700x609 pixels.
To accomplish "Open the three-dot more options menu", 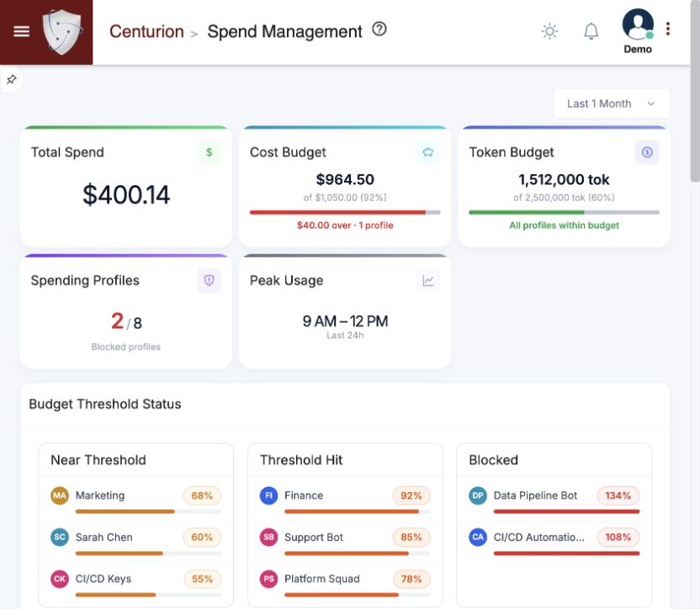I will coord(668,29).
